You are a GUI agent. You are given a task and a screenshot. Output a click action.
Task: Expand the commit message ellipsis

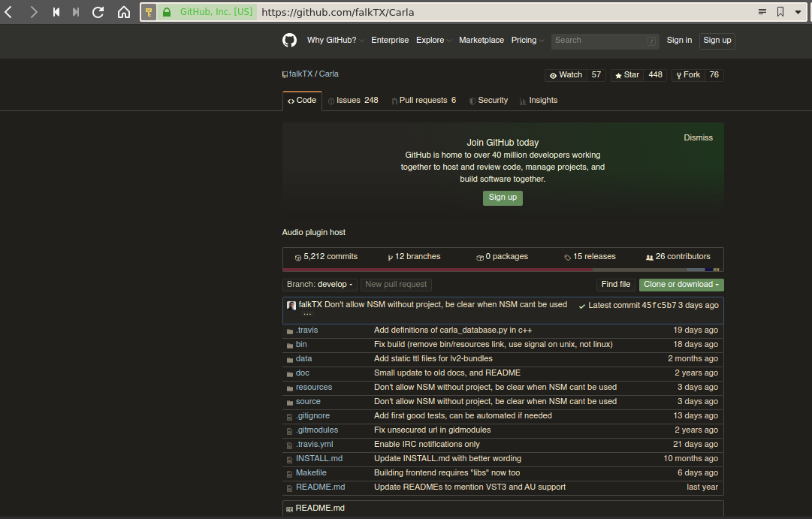(307, 314)
